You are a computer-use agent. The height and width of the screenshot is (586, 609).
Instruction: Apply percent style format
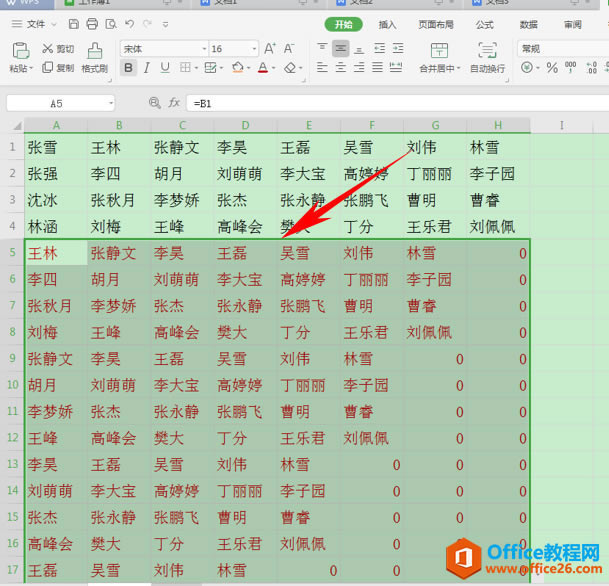(x=552, y=68)
